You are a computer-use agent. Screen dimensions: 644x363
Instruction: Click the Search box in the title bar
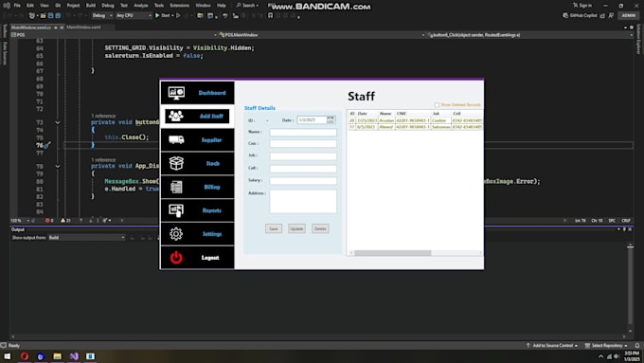point(247,6)
